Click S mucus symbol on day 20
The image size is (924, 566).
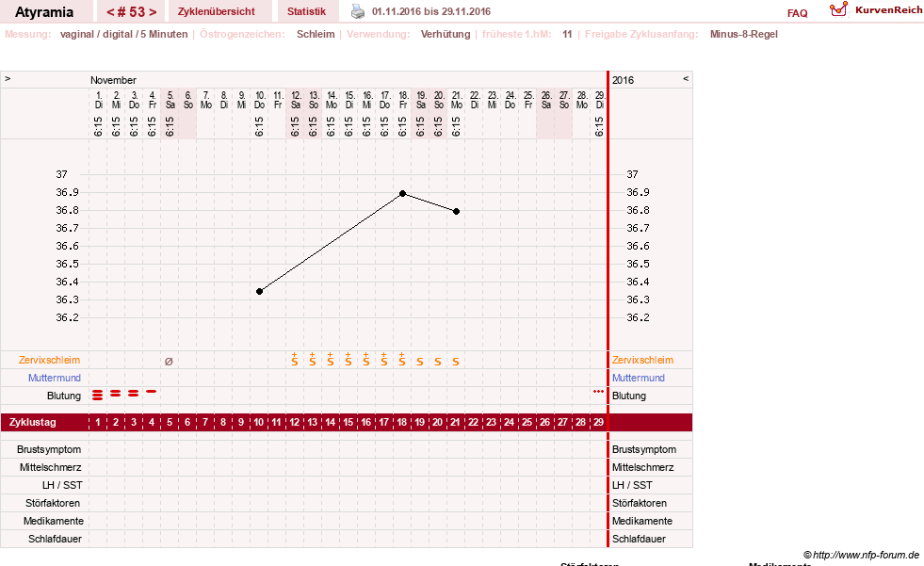click(438, 362)
